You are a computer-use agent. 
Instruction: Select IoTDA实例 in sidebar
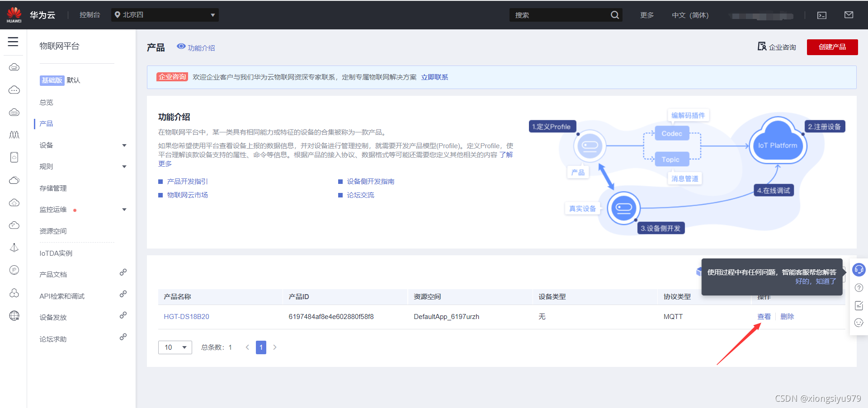(x=56, y=253)
